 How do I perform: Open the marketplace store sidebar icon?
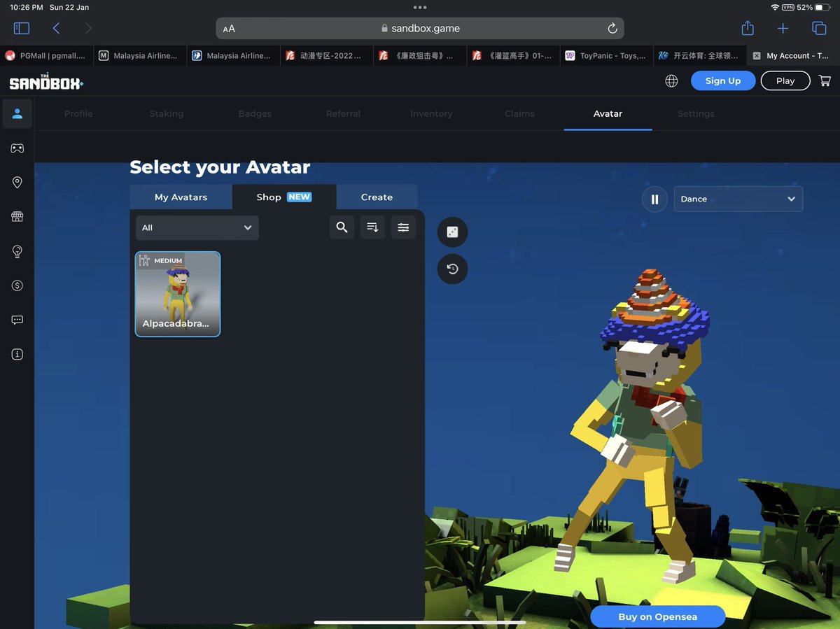[x=17, y=216]
